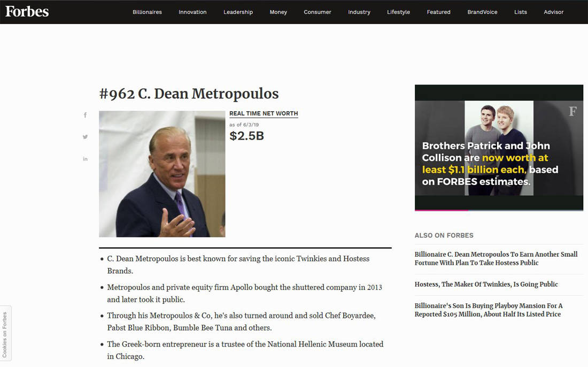Open Playboy Mansion purchase article
Image resolution: width=588 pixels, height=367 pixels.
coord(488,310)
